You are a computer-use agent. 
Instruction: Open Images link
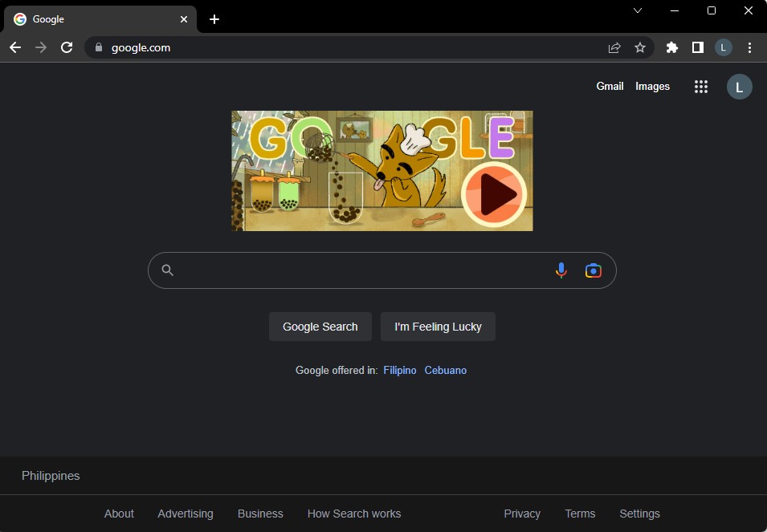click(652, 86)
